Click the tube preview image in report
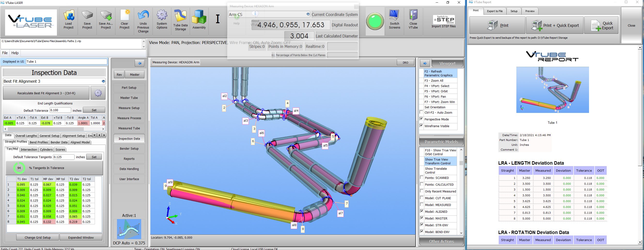644x250 pixels. pos(552,89)
